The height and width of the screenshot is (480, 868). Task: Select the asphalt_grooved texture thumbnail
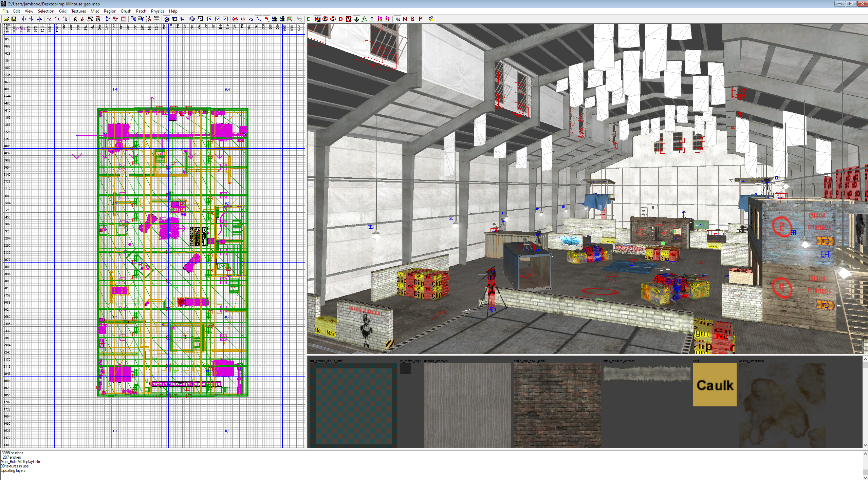467,405
